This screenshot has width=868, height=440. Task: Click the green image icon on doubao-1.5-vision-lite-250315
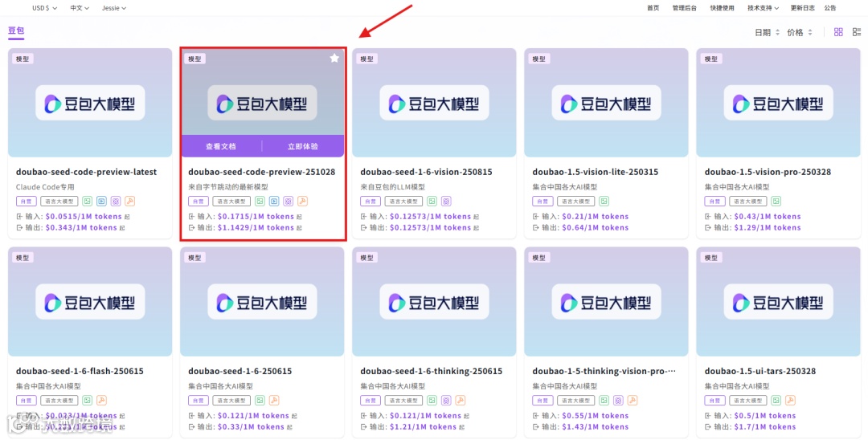604,202
